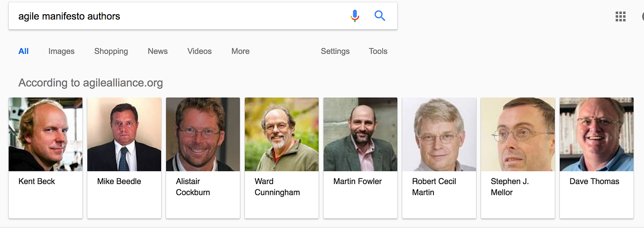
Task: Click the Dave Thomas photo card
Action: pyautogui.click(x=597, y=158)
